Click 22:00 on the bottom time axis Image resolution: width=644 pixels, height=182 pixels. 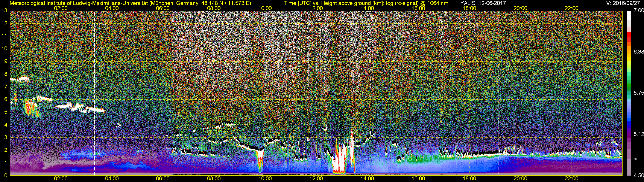(x=571, y=179)
